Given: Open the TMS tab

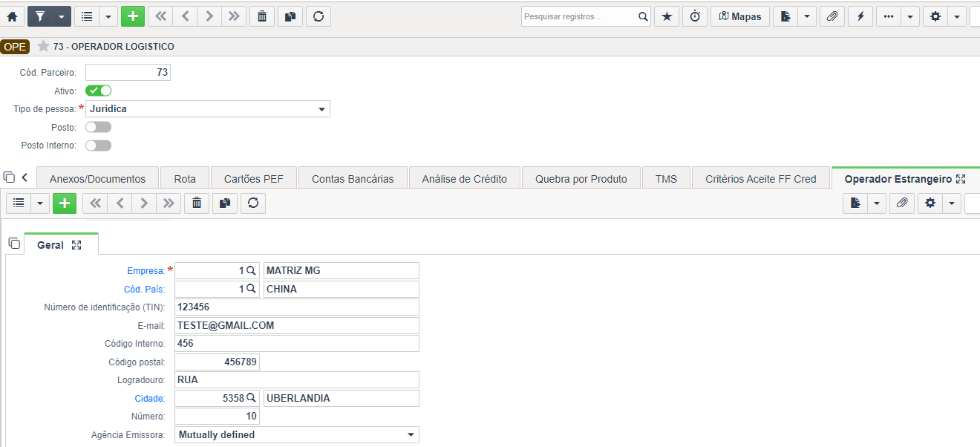Looking at the screenshot, I should [x=666, y=179].
